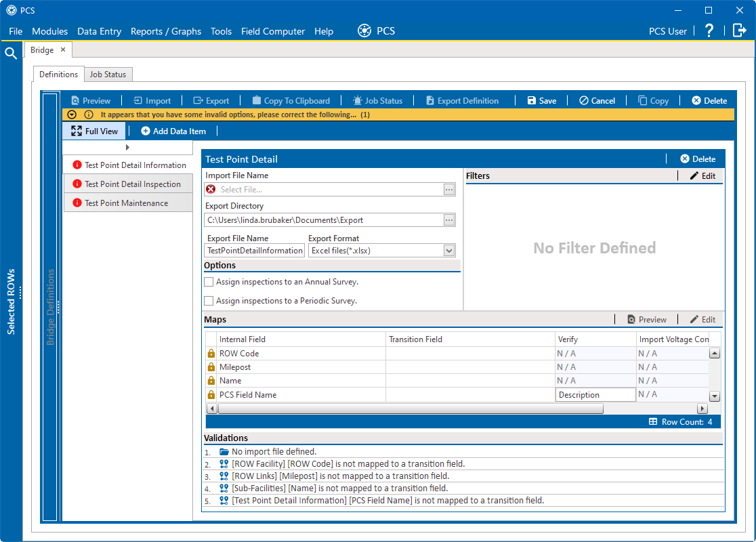Select Test Point Detail Inspection item
This screenshot has height=542, width=756.
click(128, 184)
